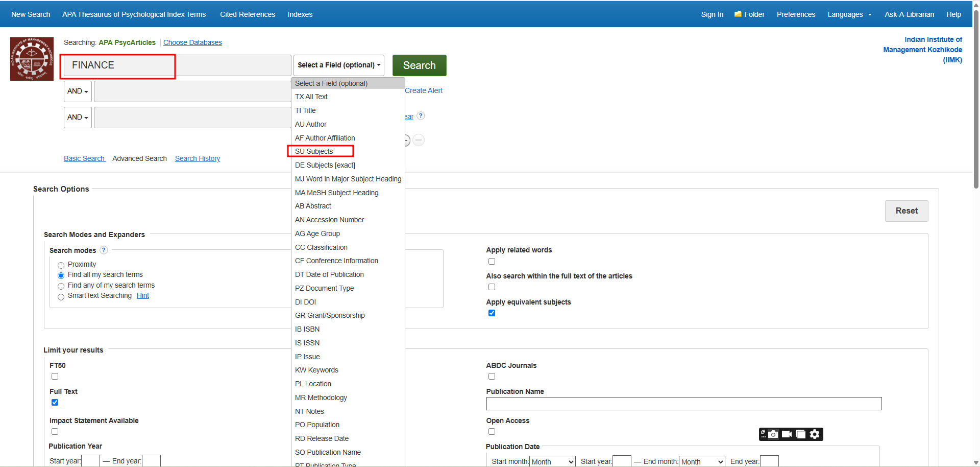Click the page vertical scrollbar
This screenshot has width=980, height=467.
tap(976, 102)
